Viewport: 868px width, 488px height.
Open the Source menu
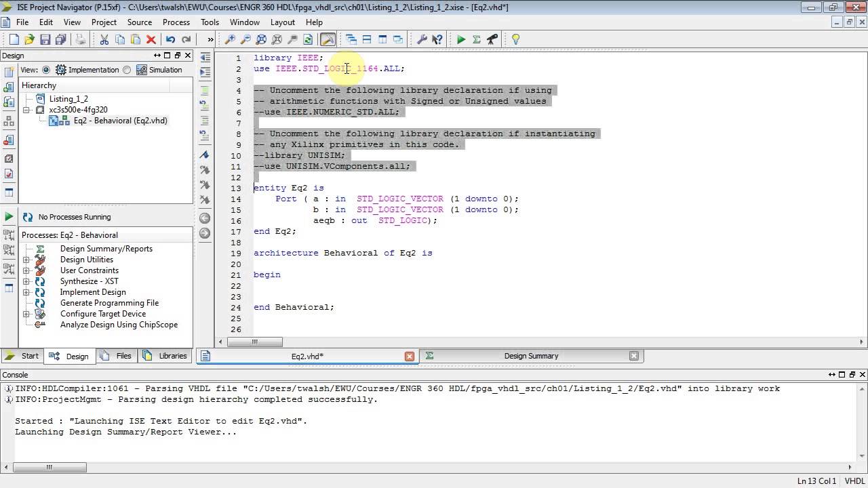tap(140, 22)
